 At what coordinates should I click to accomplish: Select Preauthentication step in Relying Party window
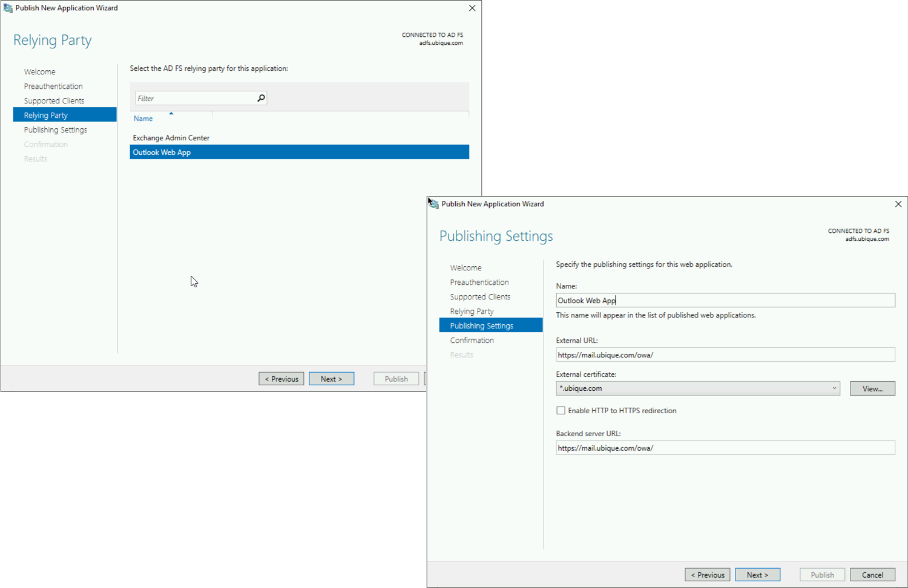click(53, 86)
